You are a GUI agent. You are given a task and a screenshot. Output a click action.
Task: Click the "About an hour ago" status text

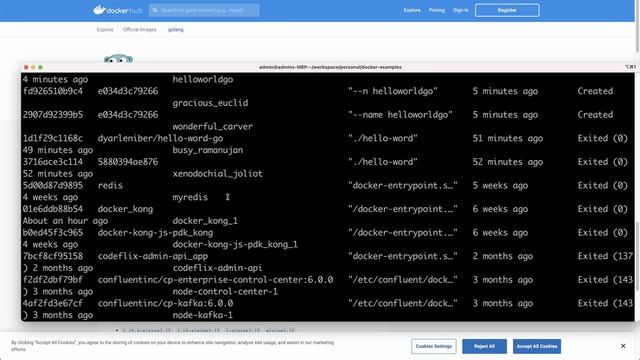[x=65, y=221]
